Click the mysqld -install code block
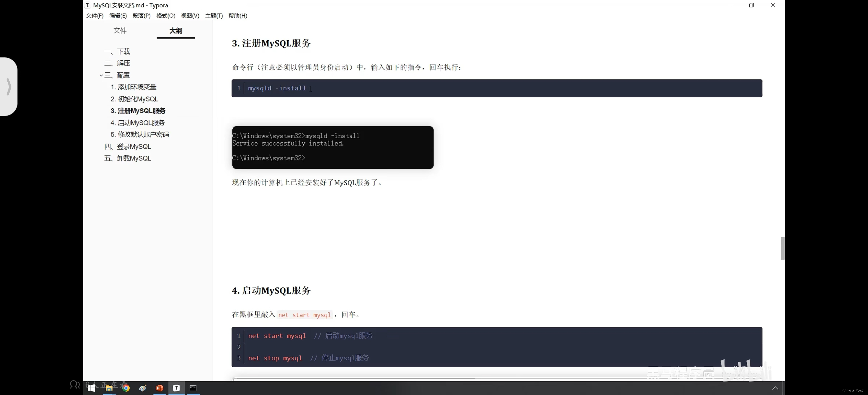The image size is (868, 395). (x=497, y=88)
